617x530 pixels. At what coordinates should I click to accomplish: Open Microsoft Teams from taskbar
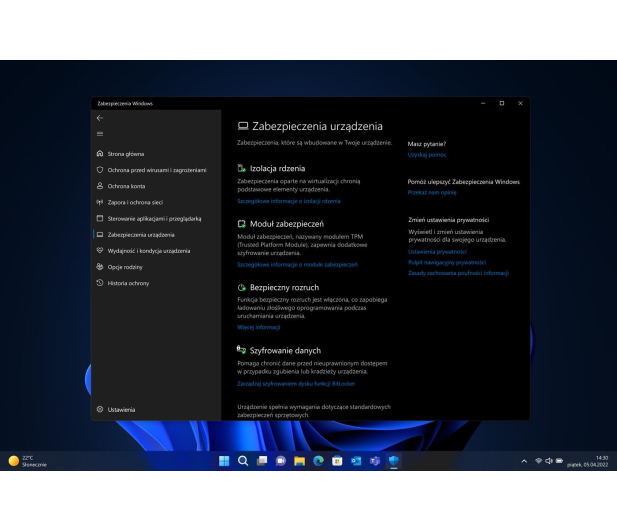[375, 461]
